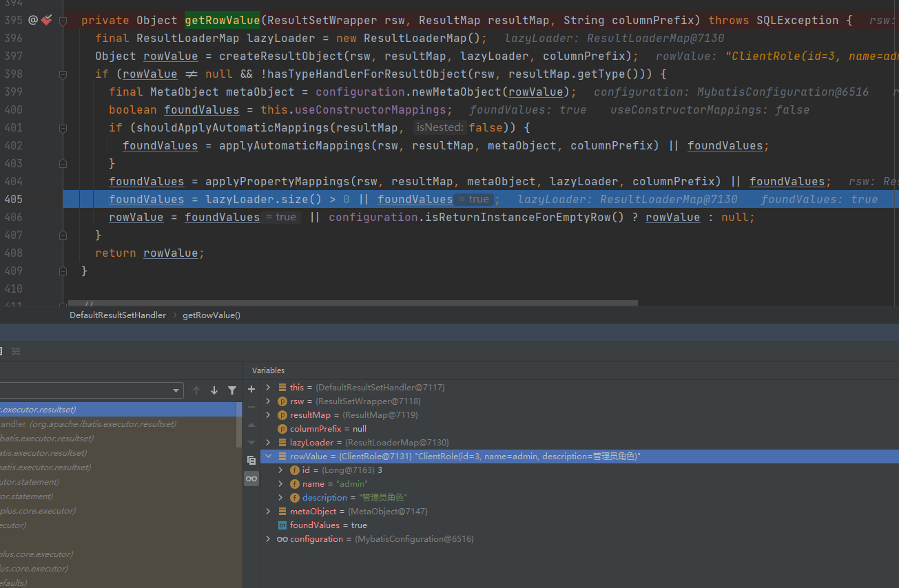Expand the configuration variable node
This screenshot has height=588, width=899.
tap(268, 539)
